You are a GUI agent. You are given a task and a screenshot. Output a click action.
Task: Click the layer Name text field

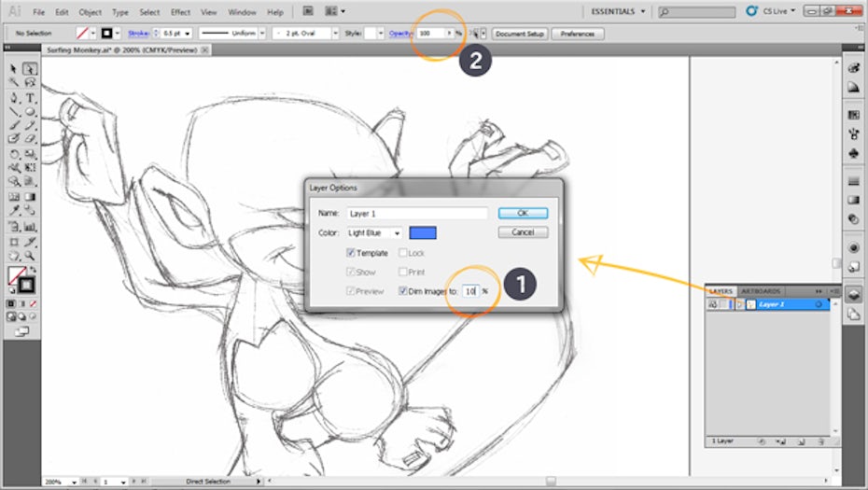[x=416, y=214]
